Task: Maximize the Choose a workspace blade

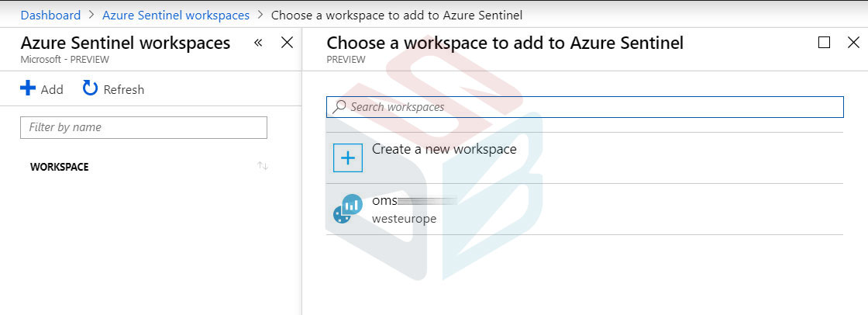Action: pos(824,43)
